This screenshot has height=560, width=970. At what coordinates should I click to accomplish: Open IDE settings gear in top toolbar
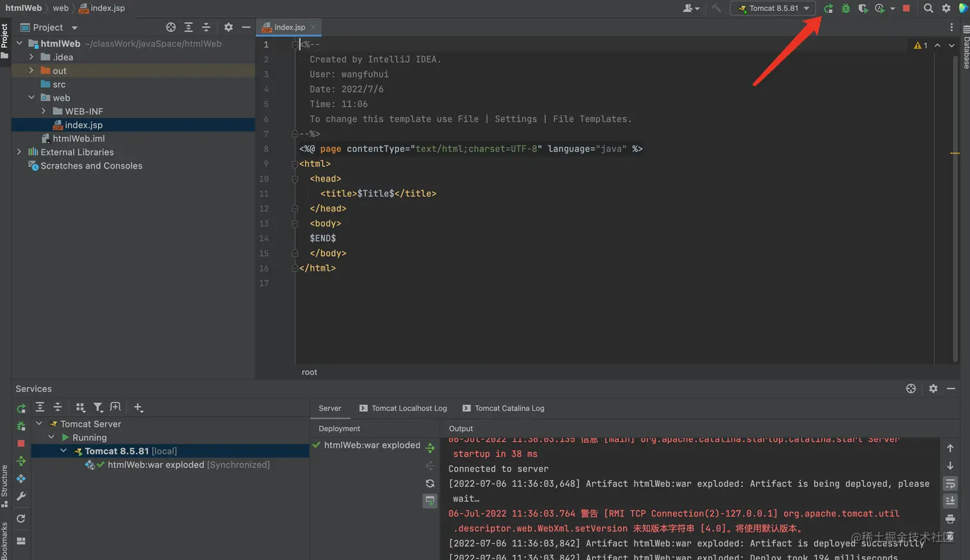pyautogui.click(x=946, y=8)
